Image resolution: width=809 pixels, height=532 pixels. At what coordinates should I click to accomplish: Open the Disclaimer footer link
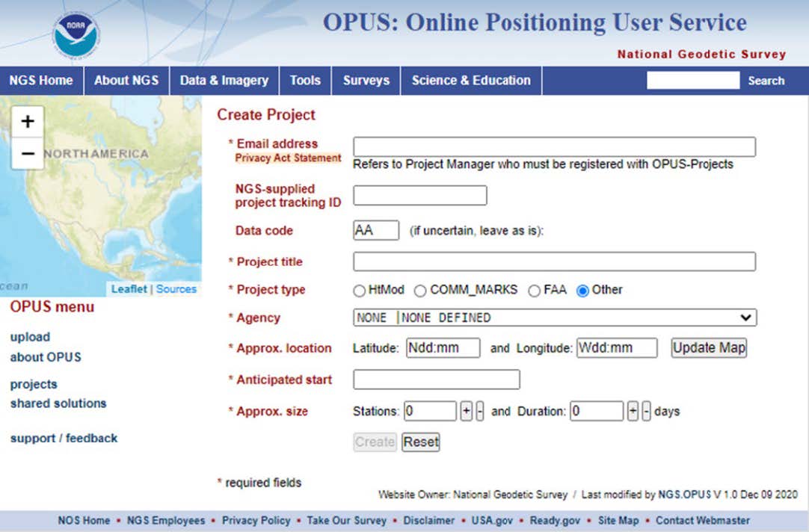[x=428, y=520]
